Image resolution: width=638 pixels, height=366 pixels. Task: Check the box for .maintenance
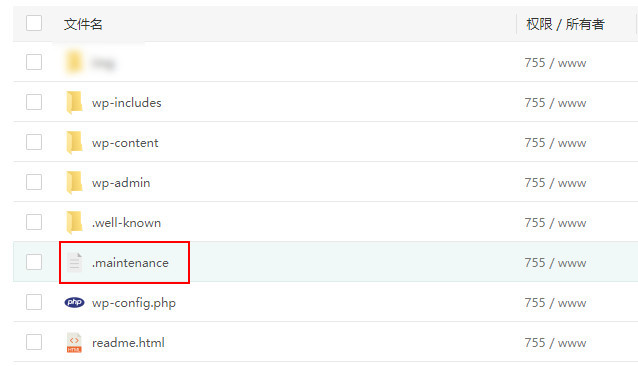34,262
